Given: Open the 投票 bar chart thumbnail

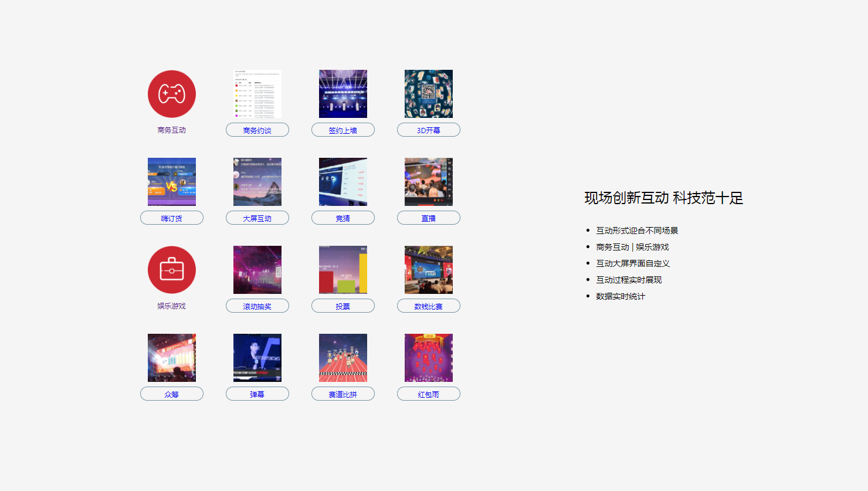Looking at the screenshot, I should point(343,270).
